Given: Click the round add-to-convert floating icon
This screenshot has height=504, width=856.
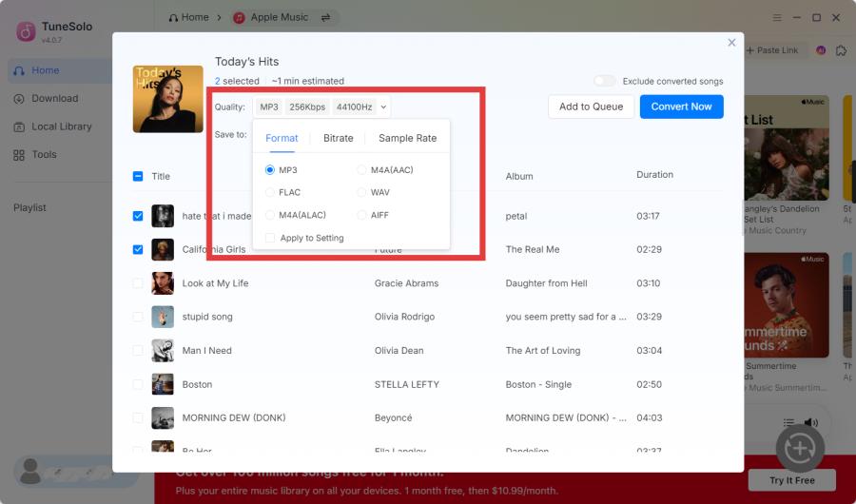Looking at the screenshot, I should click(x=800, y=448).
